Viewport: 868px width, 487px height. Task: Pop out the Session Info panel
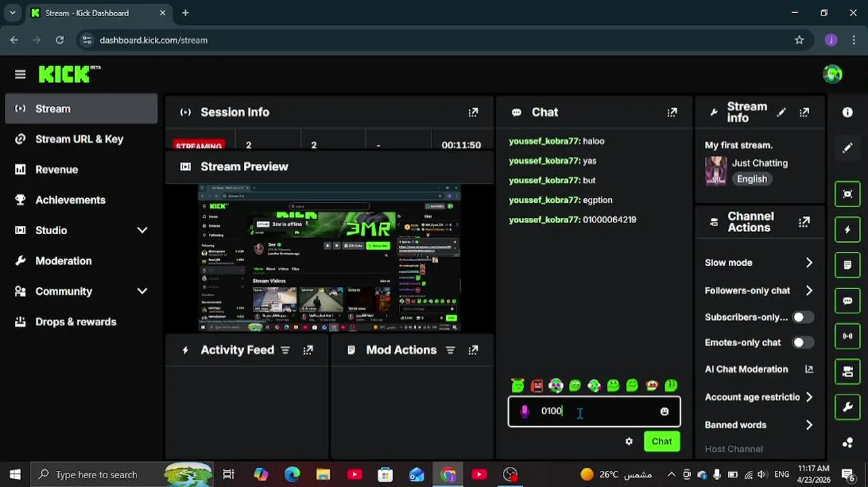473,112
